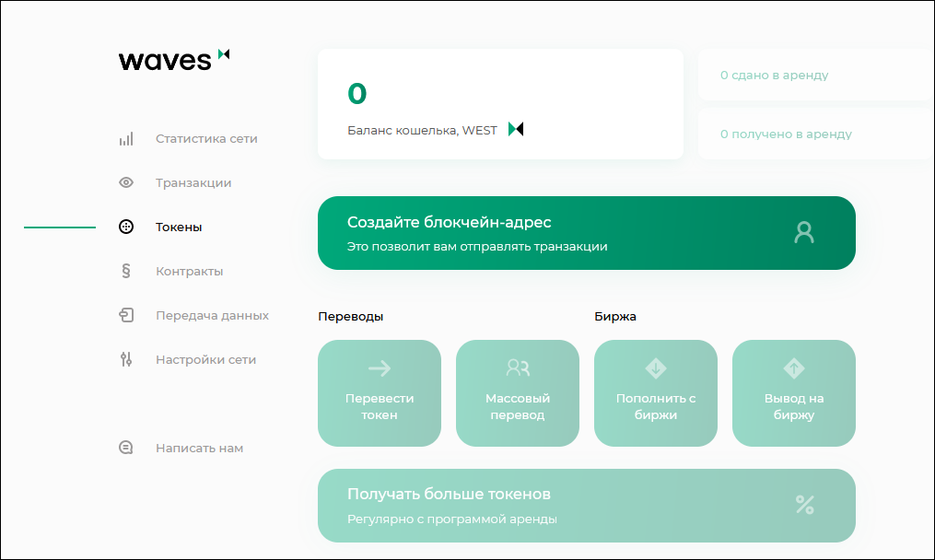Viewport: 935px width, 560px height.
Task: Click the Передача данных icon
Action: point(126,315)
